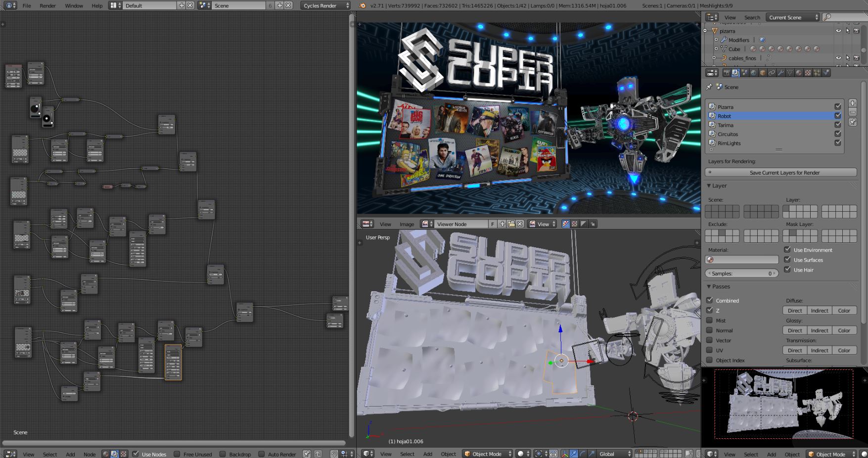The height and width of the screenshot is (458, 868).
Task: Open the Object Constraints tab icon
Action: [772, 73]
